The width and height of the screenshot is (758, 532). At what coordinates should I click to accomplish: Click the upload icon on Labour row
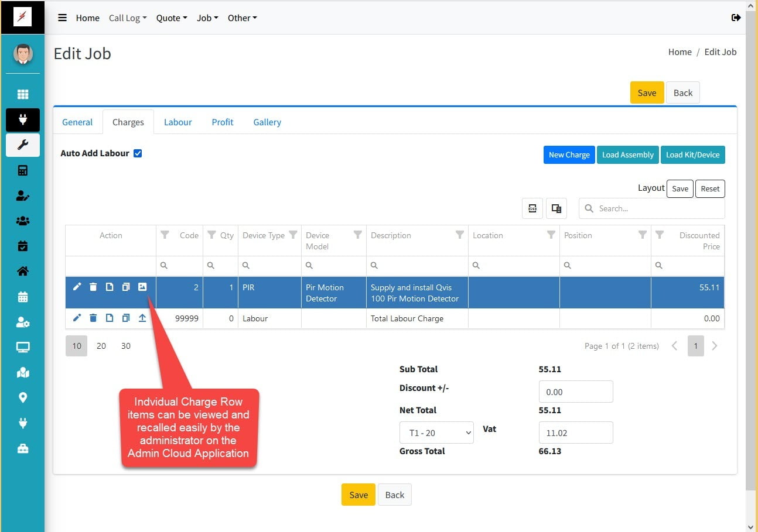pos(142,318)
